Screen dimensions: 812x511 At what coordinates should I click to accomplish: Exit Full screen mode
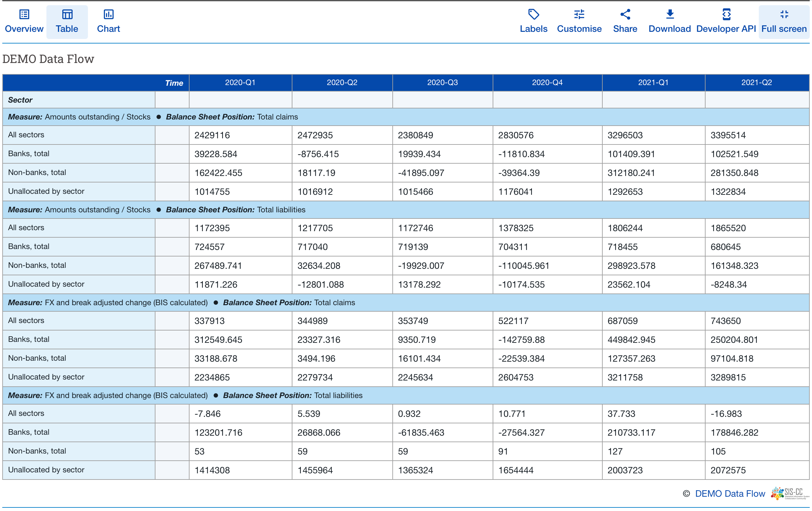coord(784,14)
